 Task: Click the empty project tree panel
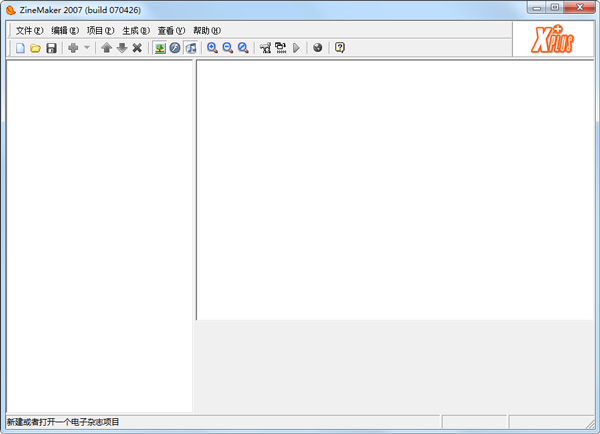pos(99,235)
